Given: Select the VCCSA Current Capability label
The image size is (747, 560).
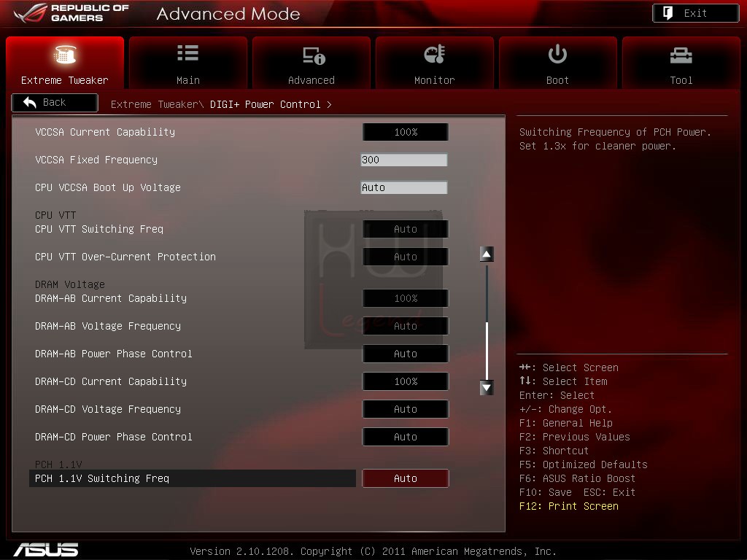Looking at the screenshot, I should [x=105, y=132].
